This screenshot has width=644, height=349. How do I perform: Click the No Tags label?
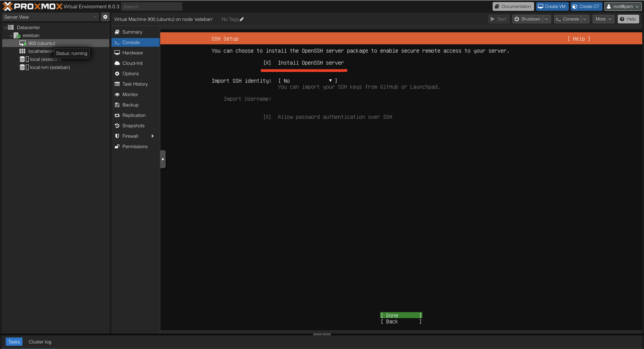[x=230, y=19]
